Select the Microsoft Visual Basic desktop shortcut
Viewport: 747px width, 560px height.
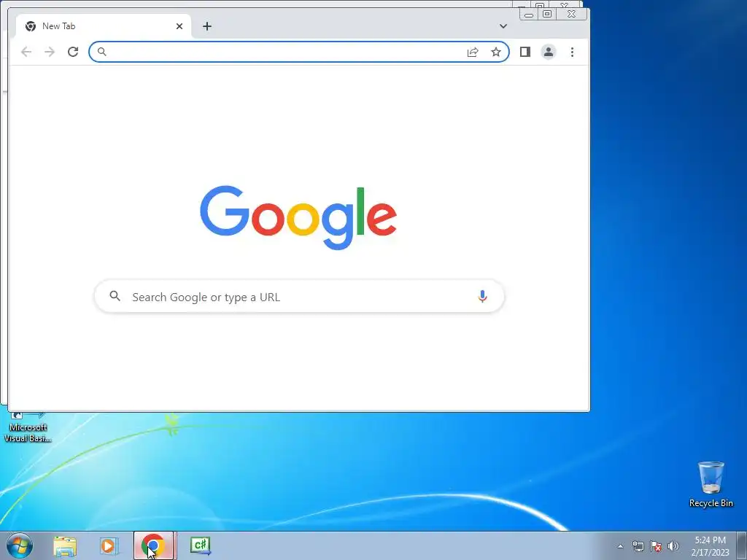pyautogui.click(x=27, y=427)
